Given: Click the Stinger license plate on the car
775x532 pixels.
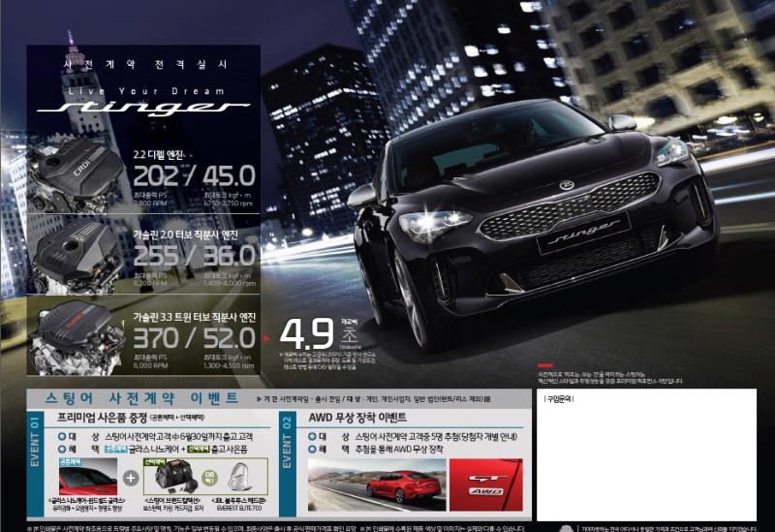Looking at the screenshot, I should [584, 232].
